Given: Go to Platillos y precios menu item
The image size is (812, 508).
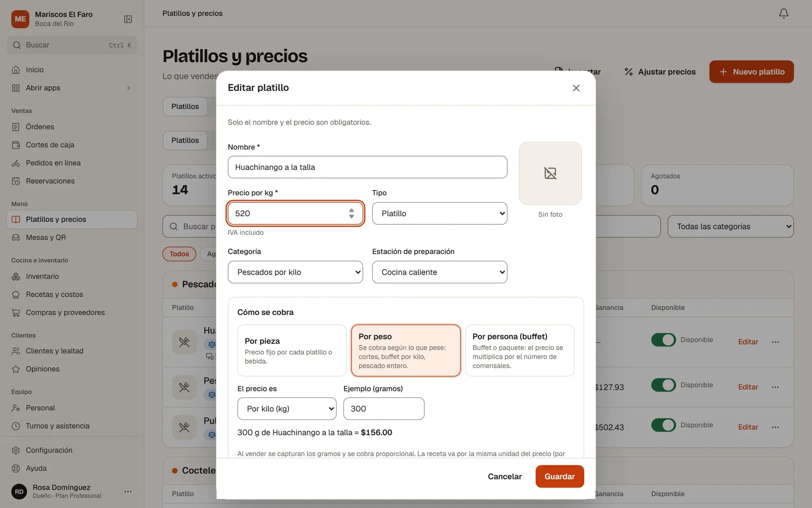Looking at the screenshot, I should (72, 219).
